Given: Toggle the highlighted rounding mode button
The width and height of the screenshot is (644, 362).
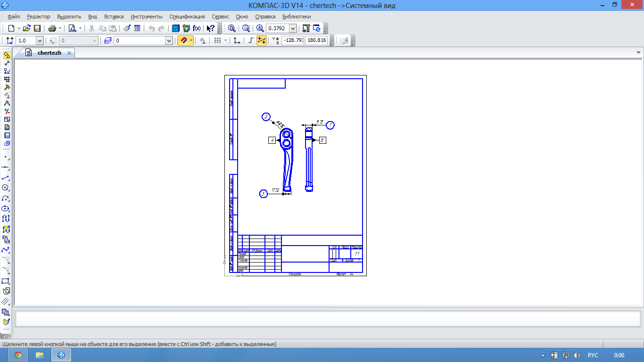Looking at the screenshot, I should click(x=262, y=41).
